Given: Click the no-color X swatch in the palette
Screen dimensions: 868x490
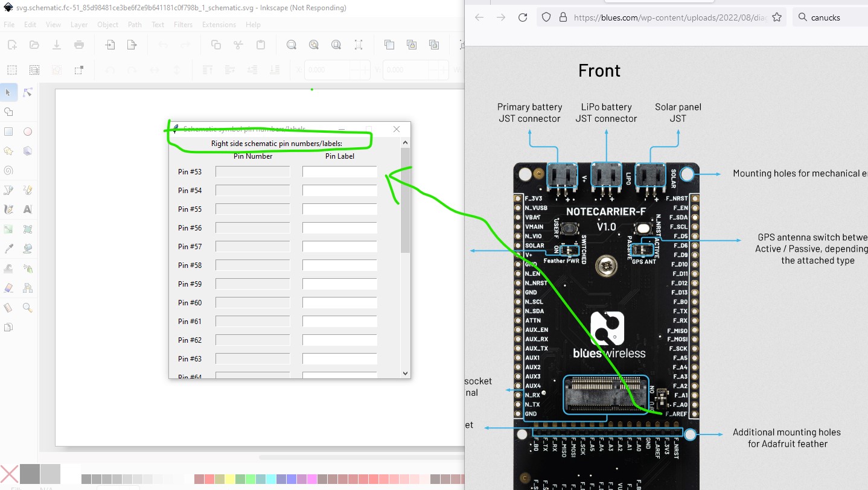Looking at the screenshot, I should (x=9, y=474).
